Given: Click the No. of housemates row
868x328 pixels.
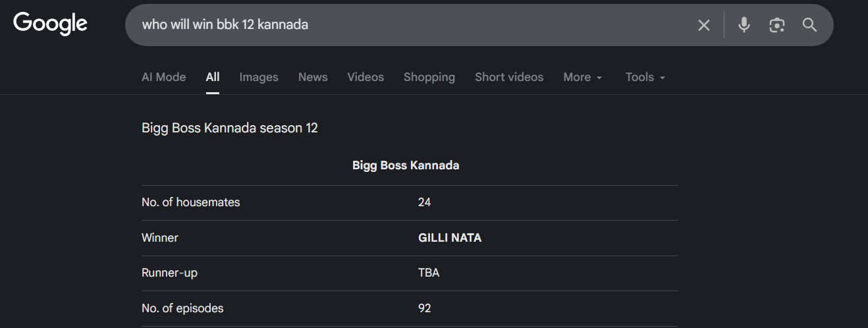Looking at the screenshot, I should coord(191,202).
